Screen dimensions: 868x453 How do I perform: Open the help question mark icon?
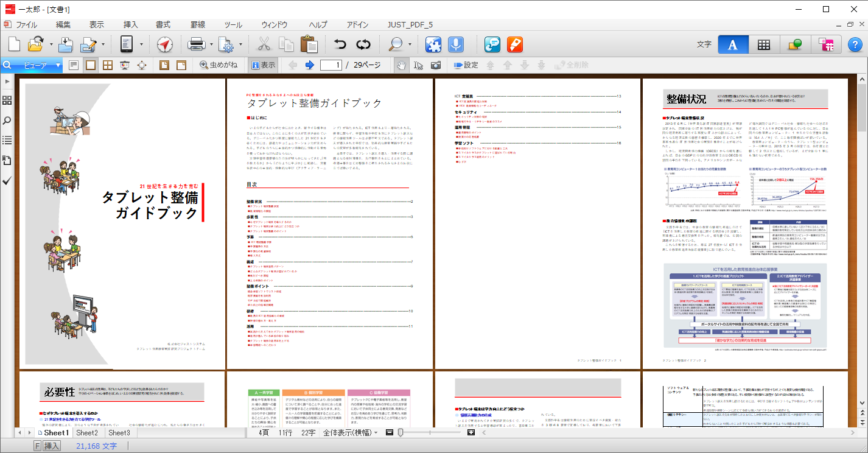855,44
